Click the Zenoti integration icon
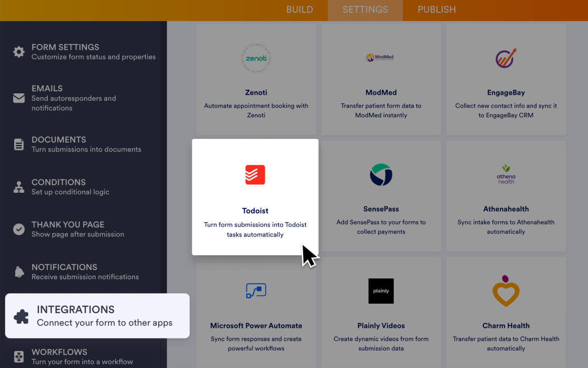 (x=256, y=58)
